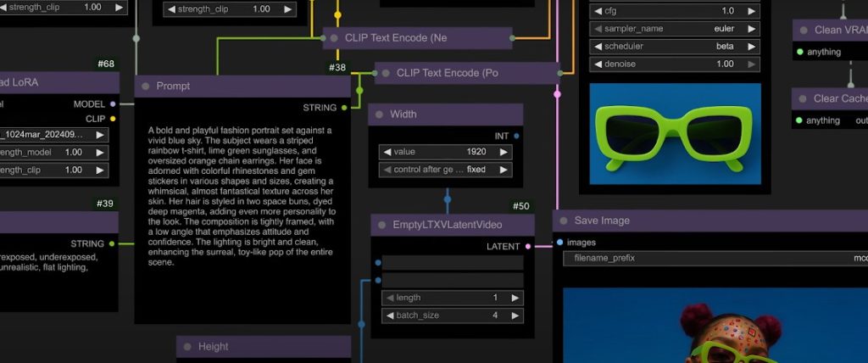Increase Width value with the right arrow

pyautogui.click(x=504, y=152)
